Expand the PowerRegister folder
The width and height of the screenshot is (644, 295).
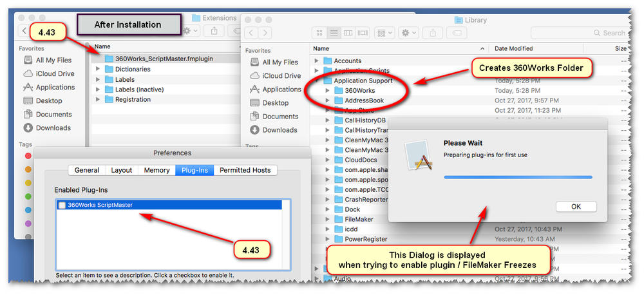pyautogui.click(x=327, y=239)
